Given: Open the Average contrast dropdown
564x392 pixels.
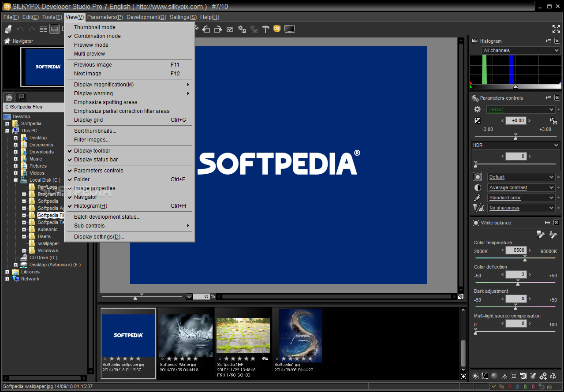Looking at the screenshot, I should [521, 187].
